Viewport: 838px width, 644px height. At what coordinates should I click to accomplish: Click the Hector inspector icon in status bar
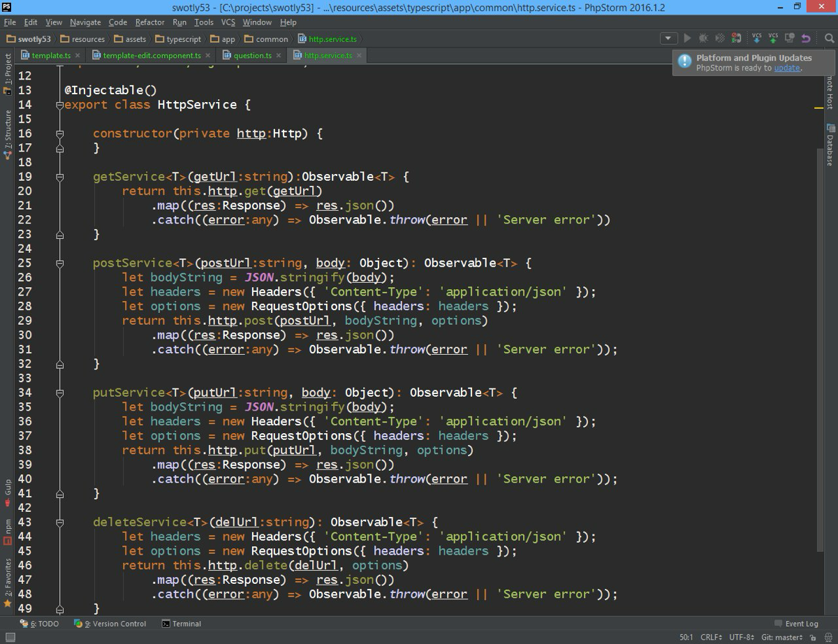point(827,637)
